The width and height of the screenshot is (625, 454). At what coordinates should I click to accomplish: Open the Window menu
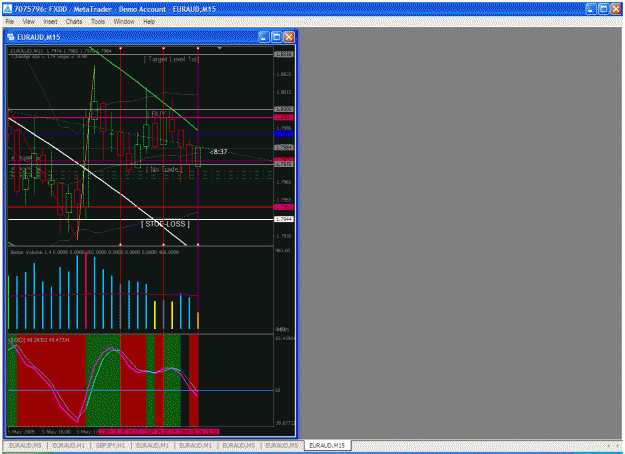tap(124, 22)
